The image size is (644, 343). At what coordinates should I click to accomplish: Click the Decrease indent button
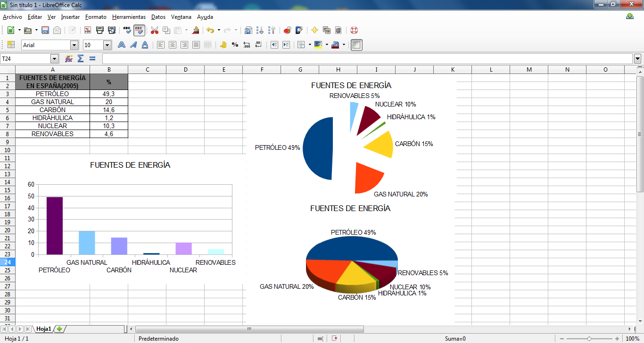pos(274,45)
